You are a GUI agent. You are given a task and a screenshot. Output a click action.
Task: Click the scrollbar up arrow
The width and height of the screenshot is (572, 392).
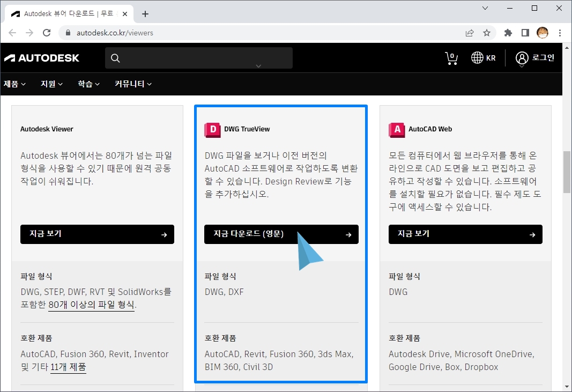(x=567, y=48)
